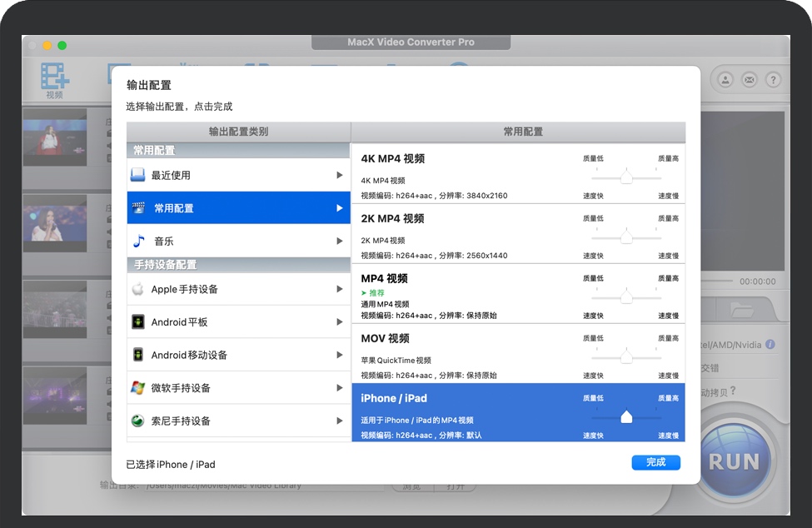The image size is (812, 528).
Task: Click the Apple 手持设备 apple logo icon
Action: point(138,289)
